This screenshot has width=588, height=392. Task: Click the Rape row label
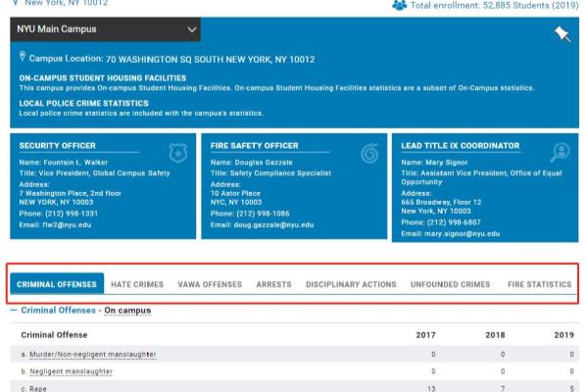tap(38, 389)
